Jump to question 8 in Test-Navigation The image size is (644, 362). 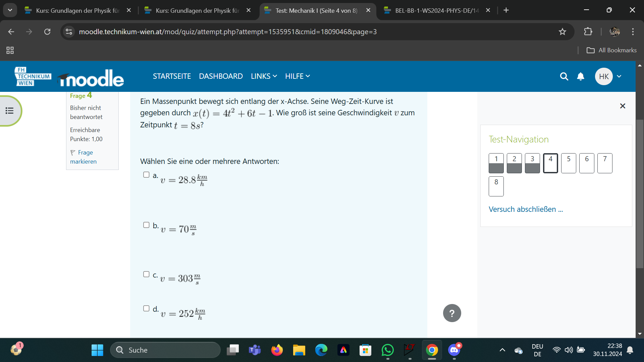[x=496, y=186]
